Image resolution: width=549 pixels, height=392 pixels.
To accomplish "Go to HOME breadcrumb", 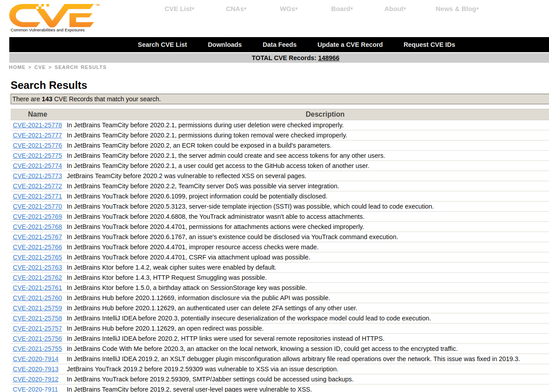I will tap(17, 67).
